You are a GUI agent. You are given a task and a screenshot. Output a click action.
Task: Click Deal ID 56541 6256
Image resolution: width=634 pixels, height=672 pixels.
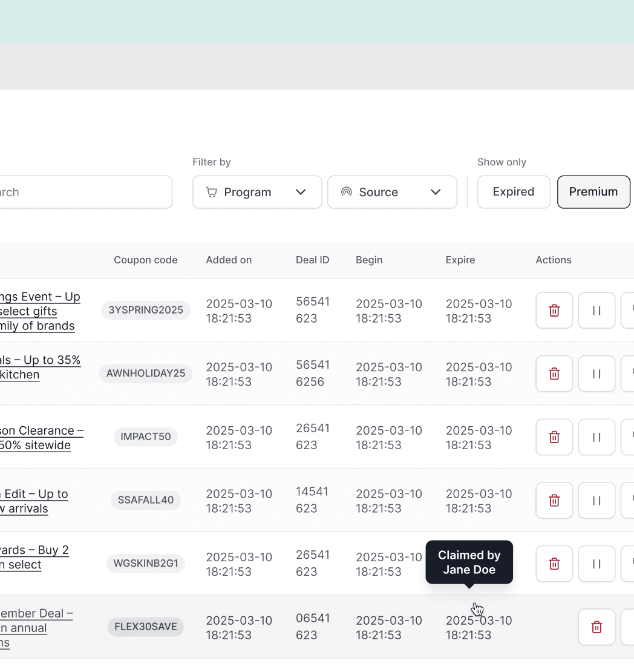313,374
